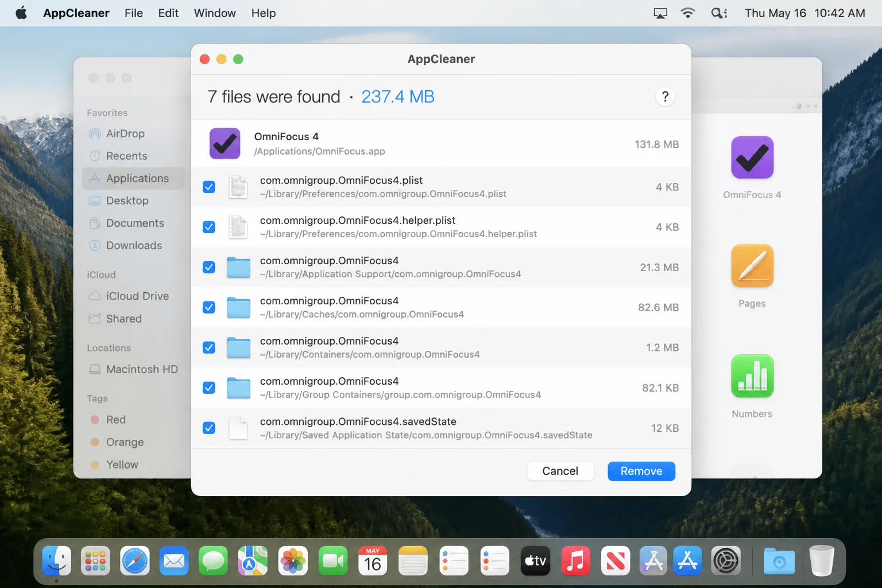The width and height of the screenshot is (882, 588).
Task: Select Numbers app in Finder window
Action: (752, 376)
